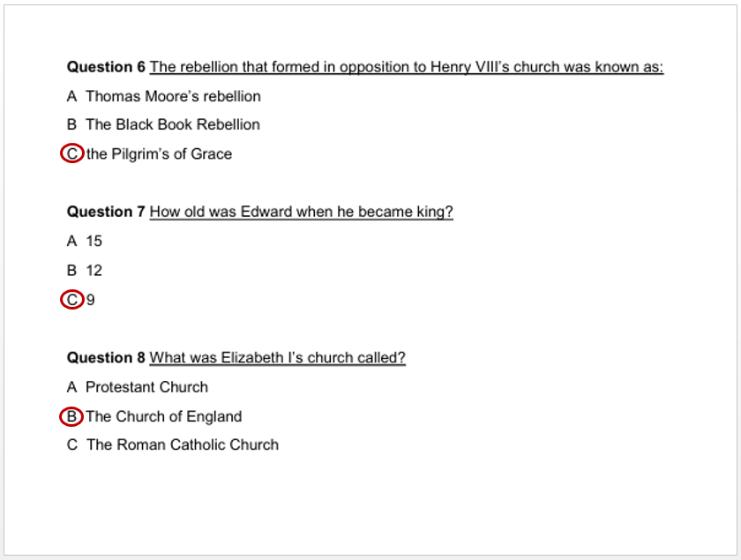
Task: Click the text "The Church of England"
Action: (x=163, y=416)
